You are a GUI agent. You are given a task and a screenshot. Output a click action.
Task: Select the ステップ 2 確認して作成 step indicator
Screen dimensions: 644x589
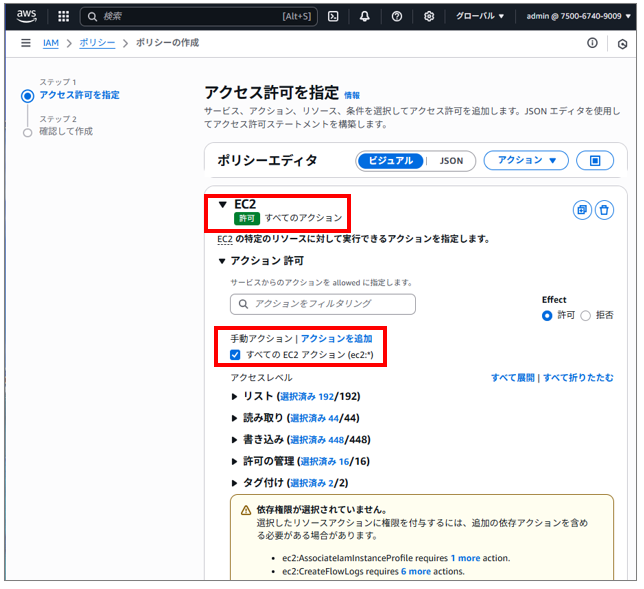click(x=28, y=133)
